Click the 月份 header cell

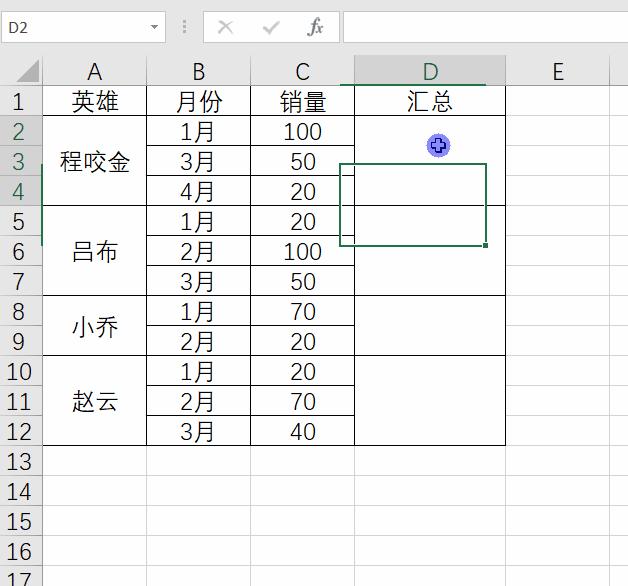click(199, 101)
